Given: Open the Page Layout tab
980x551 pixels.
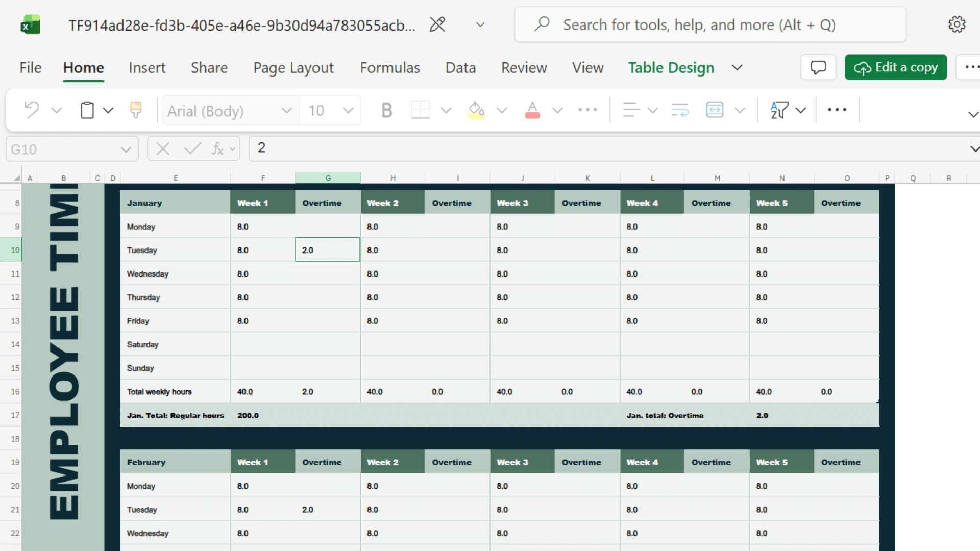Looking at the screenshot, I should tap(293, 68).
